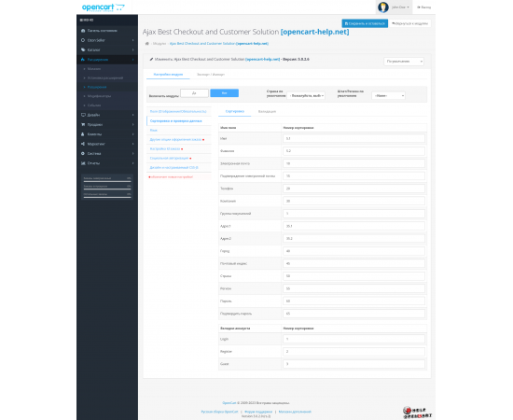Click the tags icon next to Каталог
513x420 pixels.
(x=83, y=49)
